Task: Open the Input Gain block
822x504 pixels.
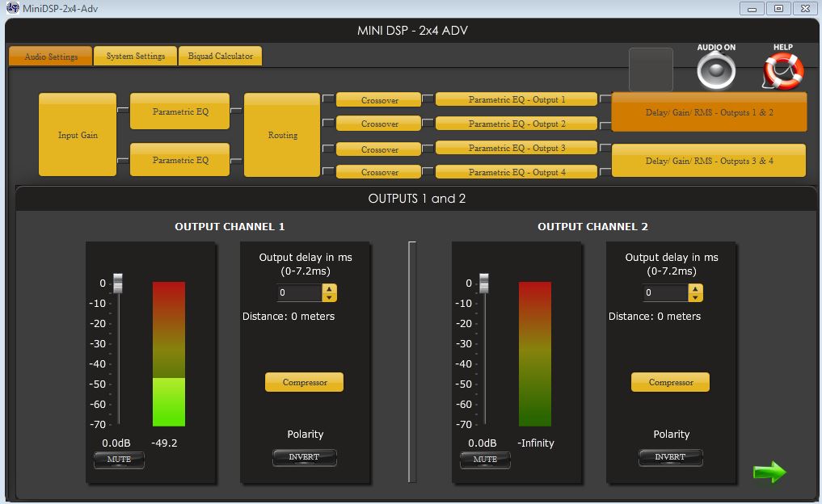Action: pos(78,135)
